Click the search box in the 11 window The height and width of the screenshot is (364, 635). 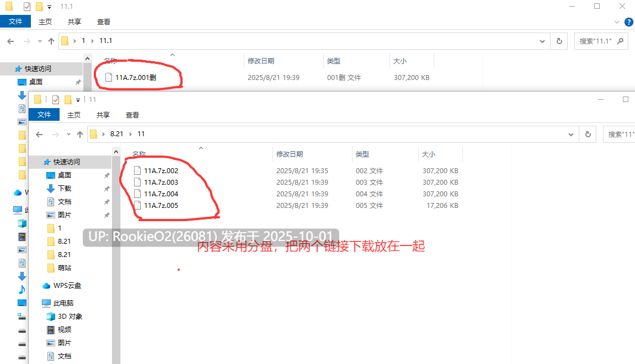tap(619, 134)
